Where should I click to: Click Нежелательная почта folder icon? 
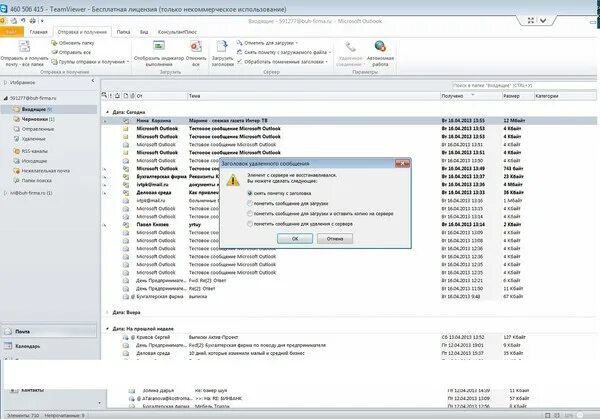tap(16, 171)
